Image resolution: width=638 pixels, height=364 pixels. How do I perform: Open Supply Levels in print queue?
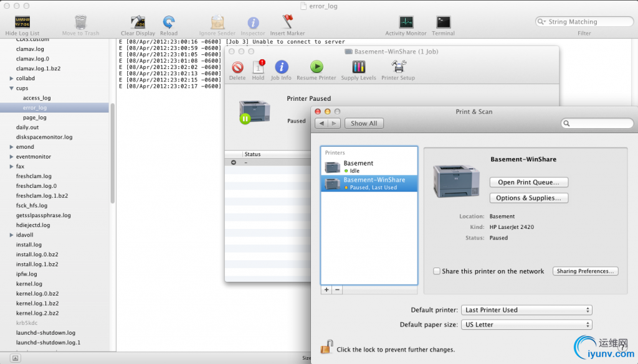point(358,67)
